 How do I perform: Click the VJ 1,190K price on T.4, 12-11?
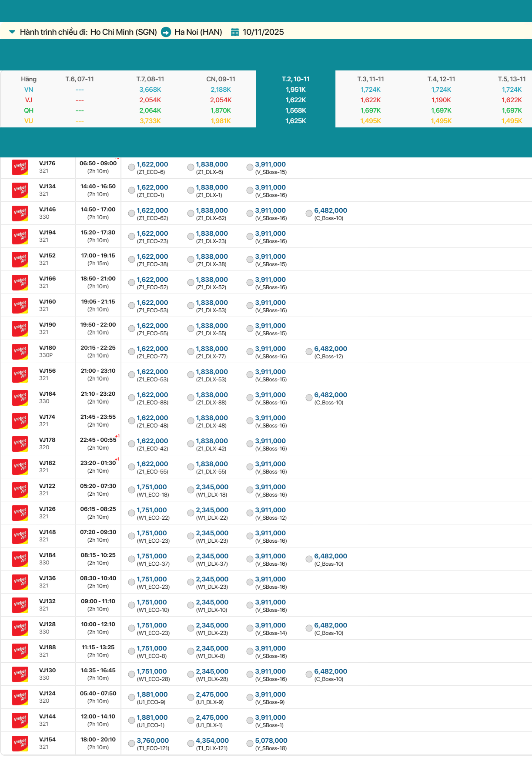coord(441,100)
